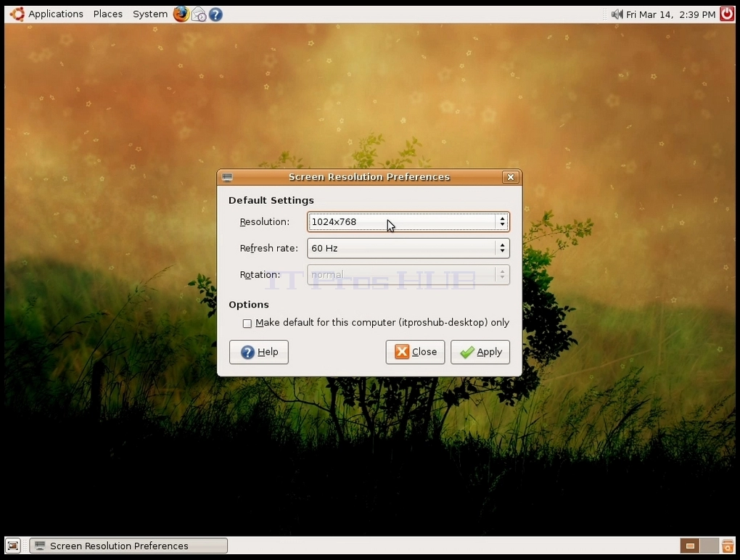
Task: Click the red power/quit icon
Action: pos(727,15)
